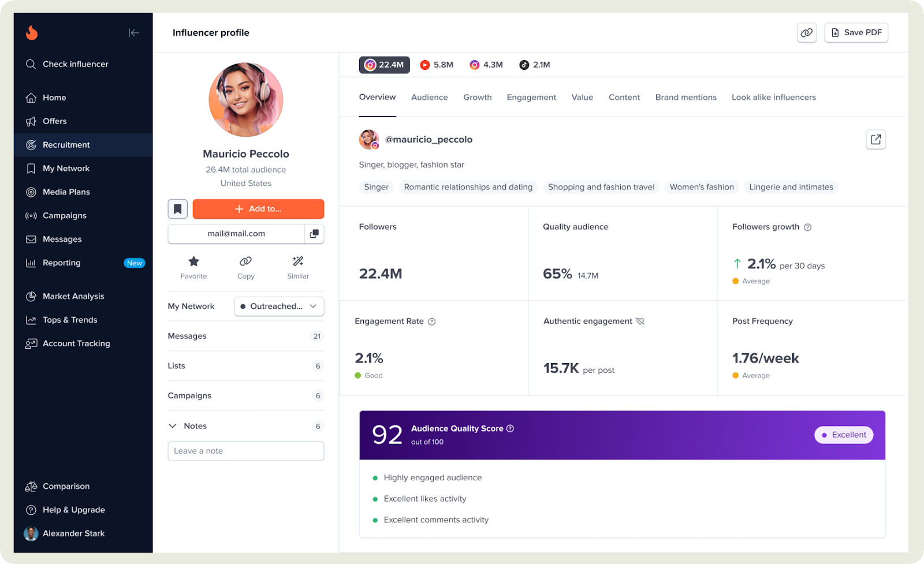Click the Leave a note input field
Screen dimensions: 924x564
coord(245,451)
